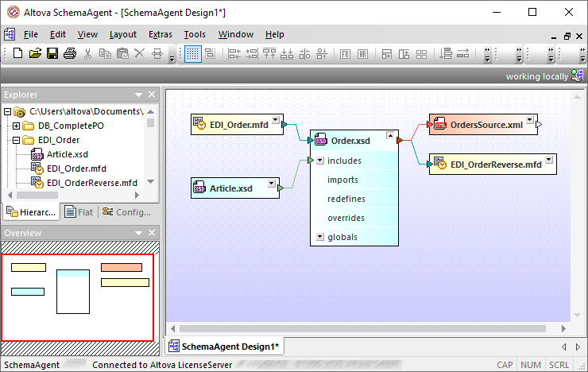Image resolution: width=588 pixels, height=372 pixels.
Task: Center selected boxes on a vertical line
Action: [304, 54]
